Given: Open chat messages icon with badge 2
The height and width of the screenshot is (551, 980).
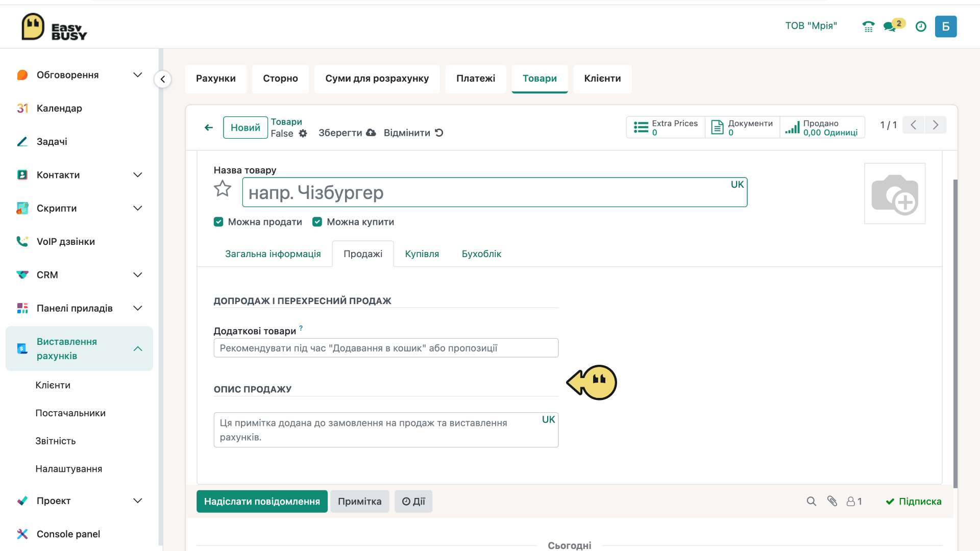Looking at the screenshot, I should click(894, 26).
